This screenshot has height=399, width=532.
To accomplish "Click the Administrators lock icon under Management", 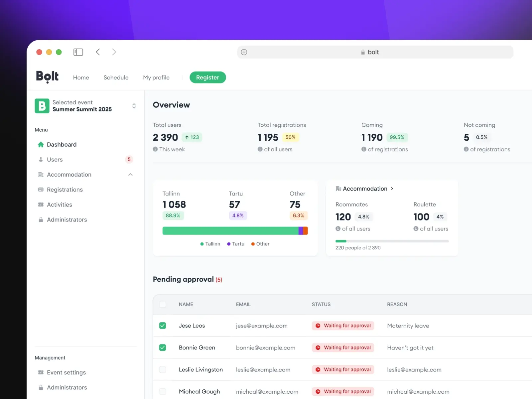I will pyautogui.click(x=41, y=387).
